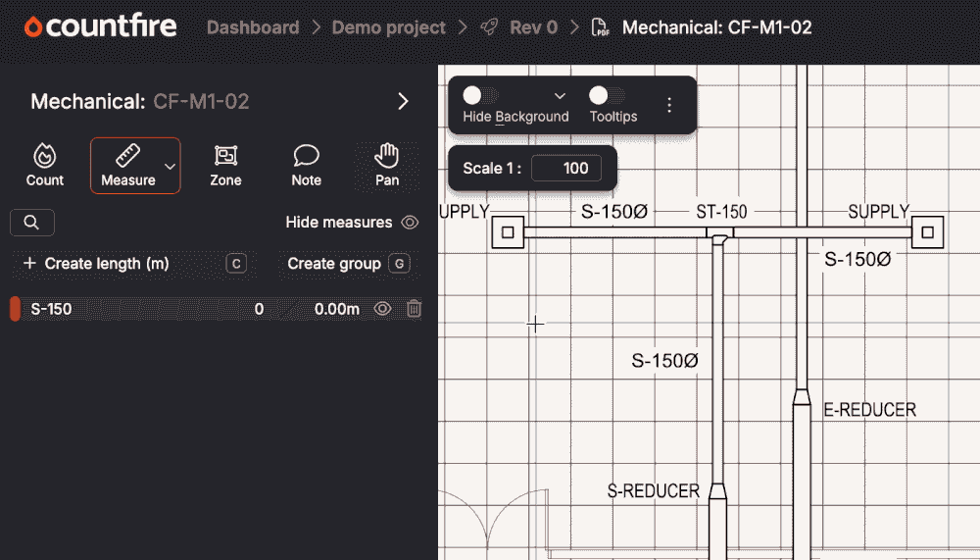Delete the S-150 measure with trash icon
Screen dimensions: 980x560
(414, 309)
